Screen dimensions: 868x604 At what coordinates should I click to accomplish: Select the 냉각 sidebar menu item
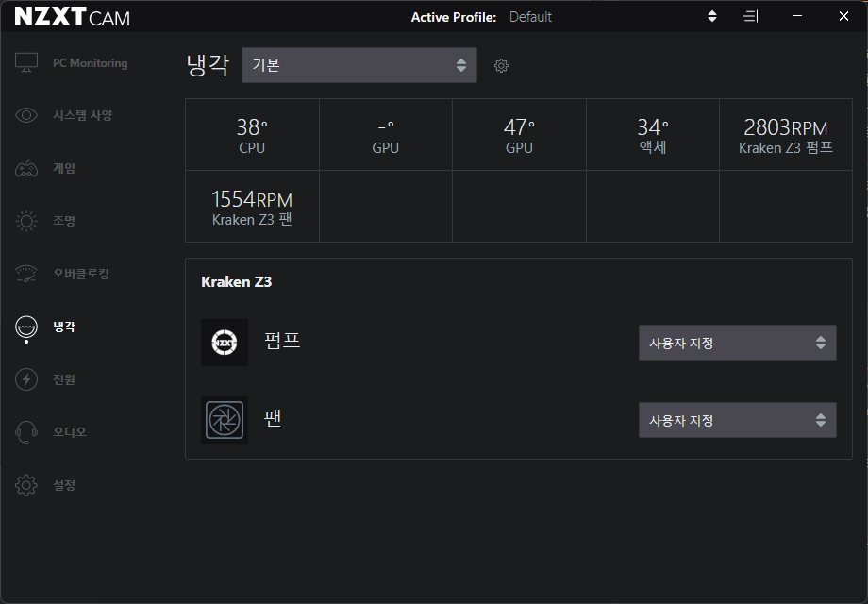pyautogui.click(x=64, y=327)
